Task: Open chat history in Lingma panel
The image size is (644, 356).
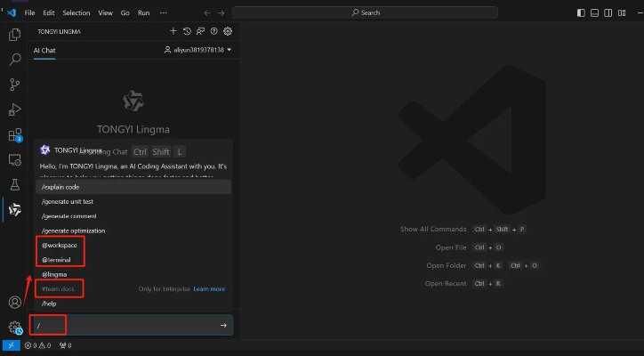Action: click(187, 31)
